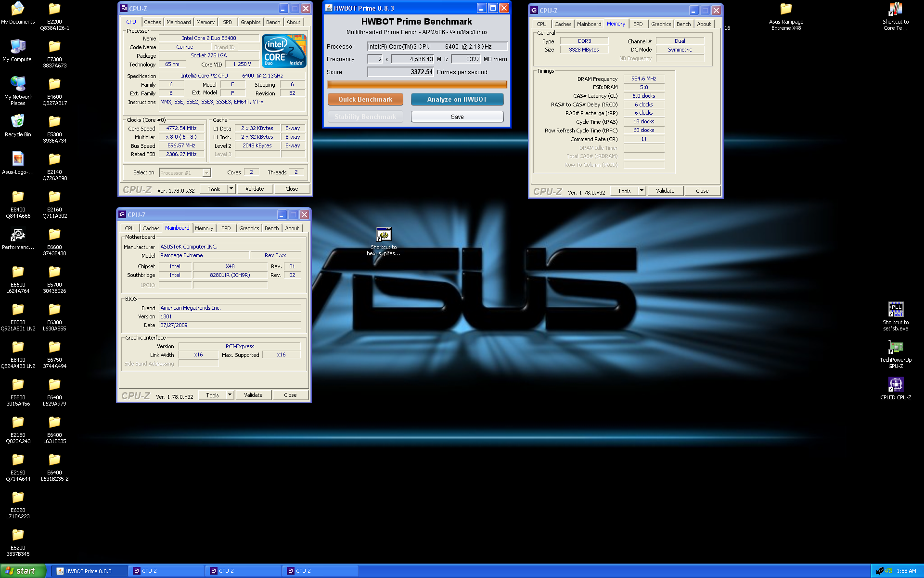This screenshot has width=924, height=578.
Task: Click the Quick Benchmark button
Action: [365, 99]
